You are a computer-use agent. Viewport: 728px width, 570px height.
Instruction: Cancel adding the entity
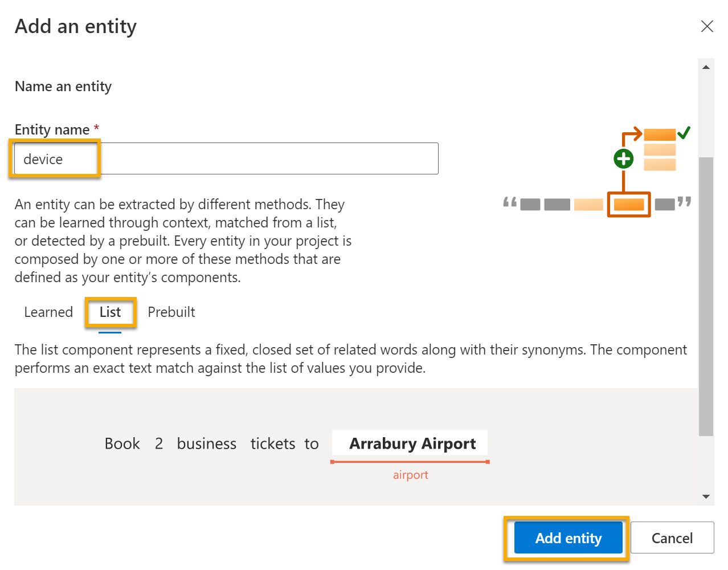coord(672,538)
